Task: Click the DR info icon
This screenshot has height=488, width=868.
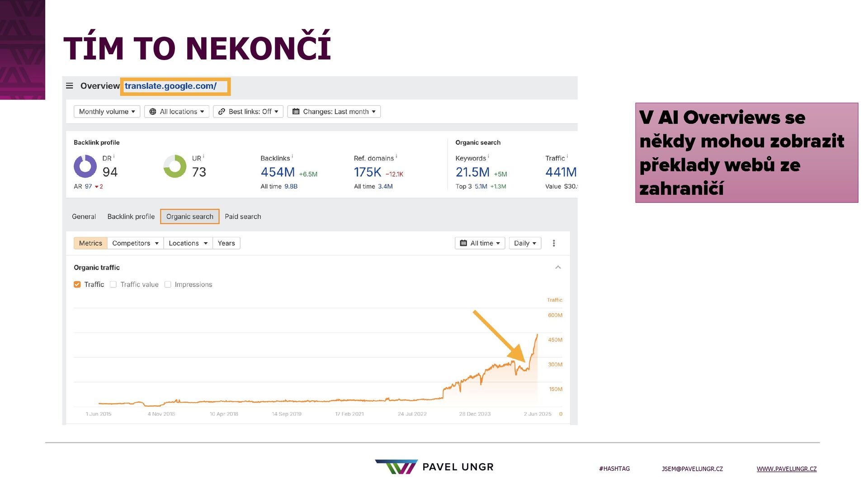Action: [x=114, y=156]
